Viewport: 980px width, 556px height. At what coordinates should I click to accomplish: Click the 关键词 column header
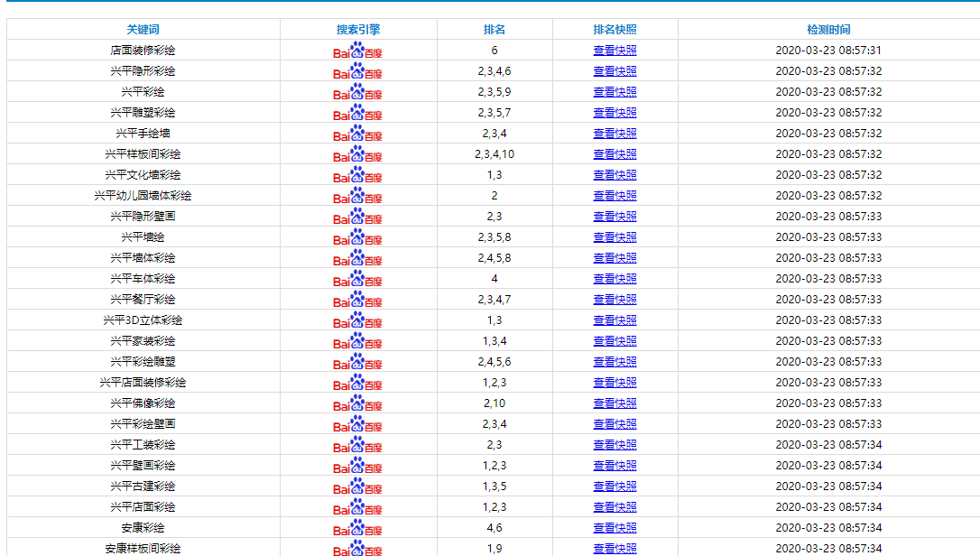tap(143, 30)
